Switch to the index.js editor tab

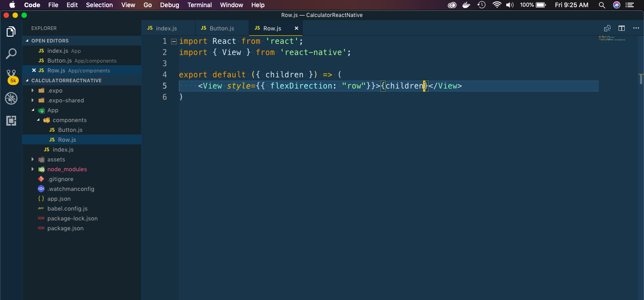(x=168, y=28)
